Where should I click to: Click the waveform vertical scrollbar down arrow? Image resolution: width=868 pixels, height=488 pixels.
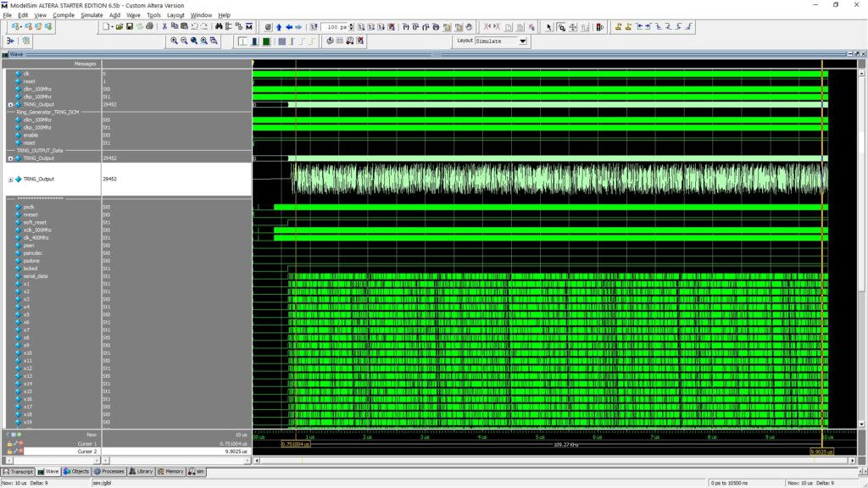pyautogui.click(x=861, y=424)
